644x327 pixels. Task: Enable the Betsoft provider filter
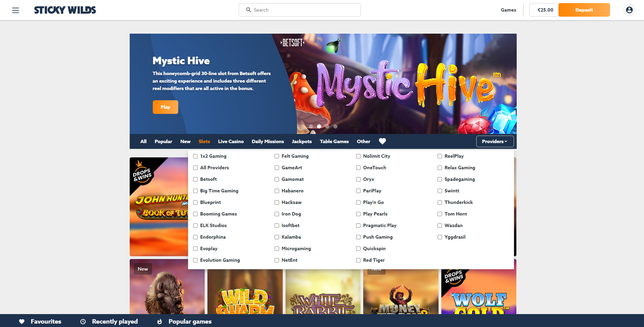[x=196, y=179]
